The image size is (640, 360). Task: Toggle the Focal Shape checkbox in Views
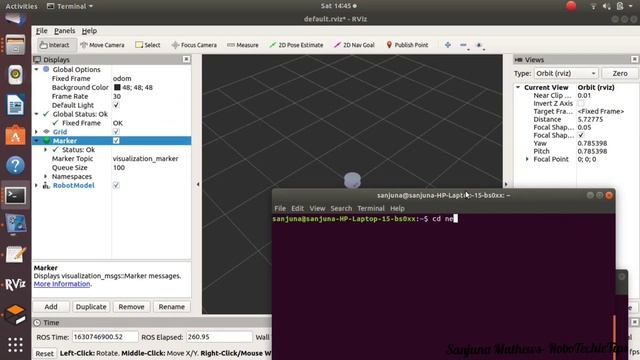coord(581,135)
